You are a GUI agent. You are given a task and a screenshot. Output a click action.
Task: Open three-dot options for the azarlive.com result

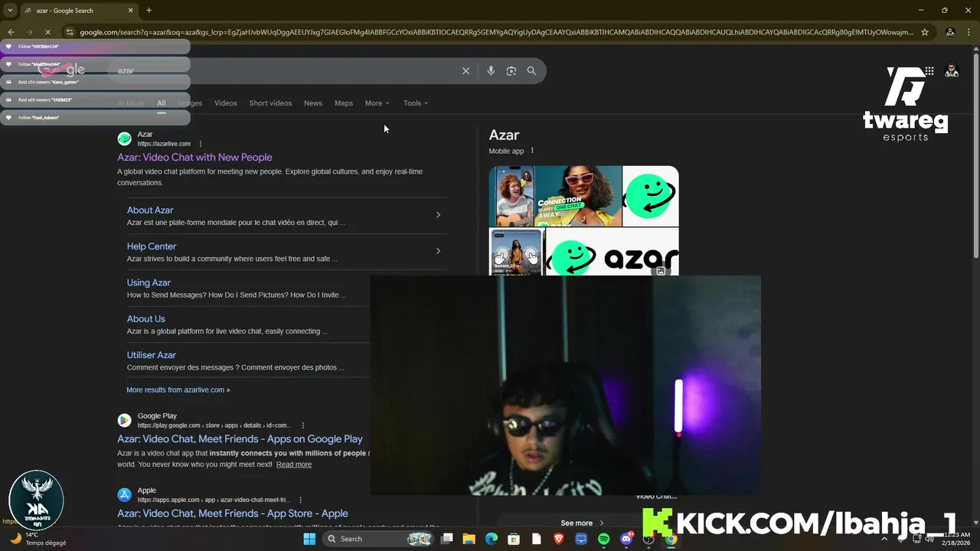click(201, 144)
